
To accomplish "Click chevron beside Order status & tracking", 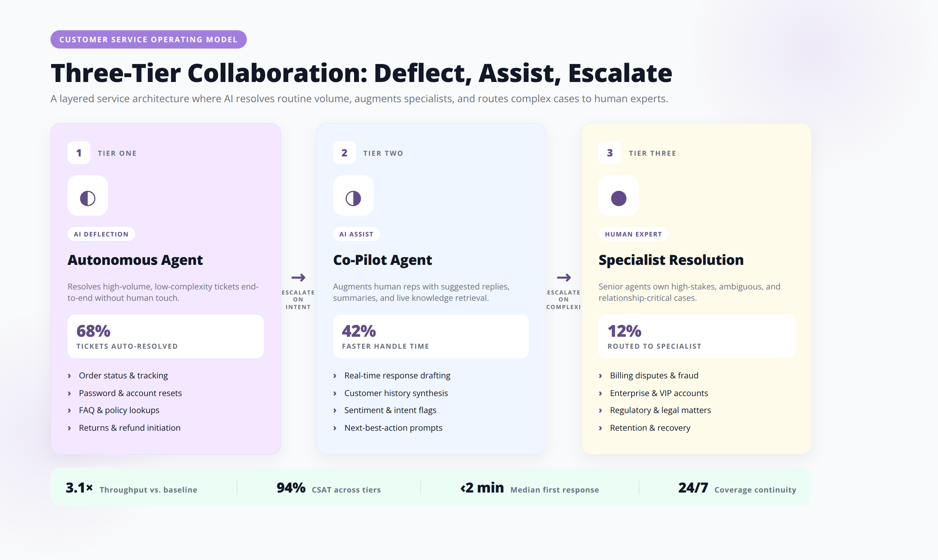I will [x=69, y=376].
